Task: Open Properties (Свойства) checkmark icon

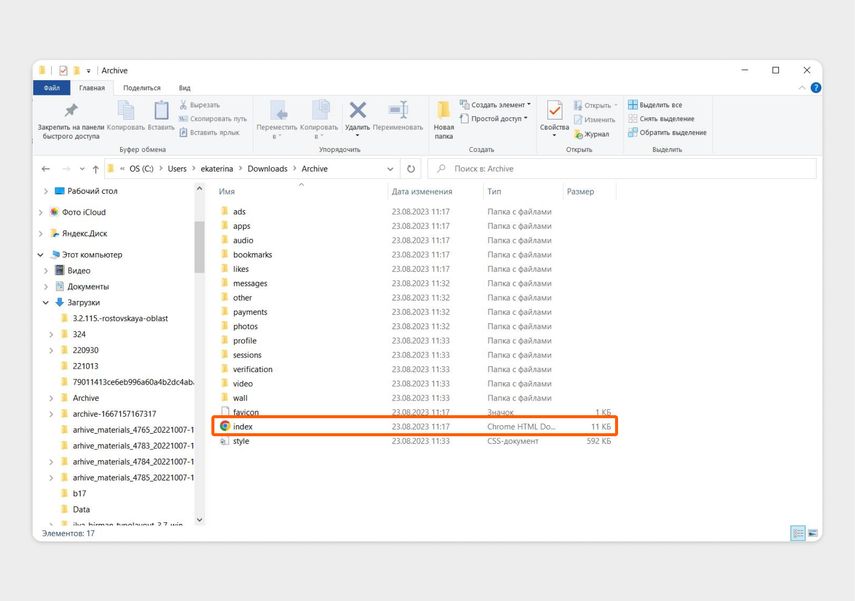Action: pos(554,111)
